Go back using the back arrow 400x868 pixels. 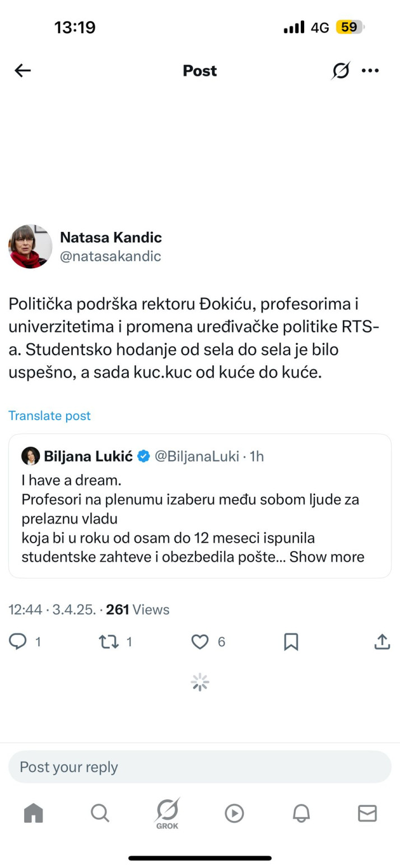(x=22, y=70)
